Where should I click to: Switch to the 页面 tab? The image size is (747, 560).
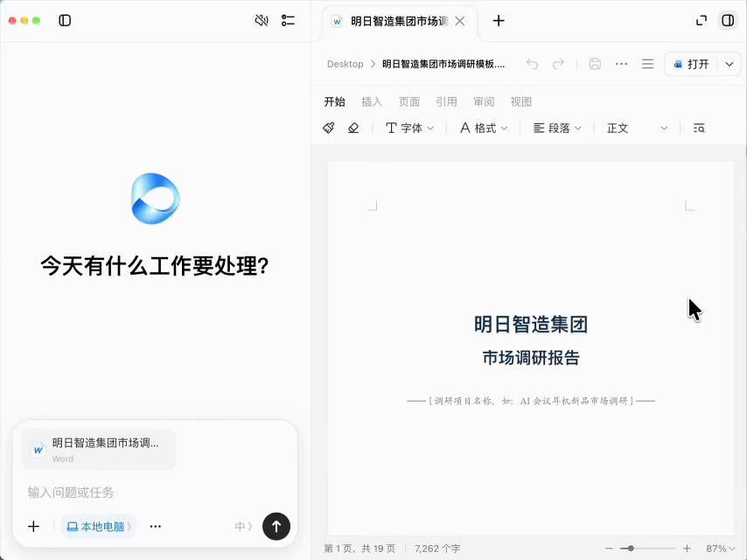pyautogui.click(x=408, y=101)
